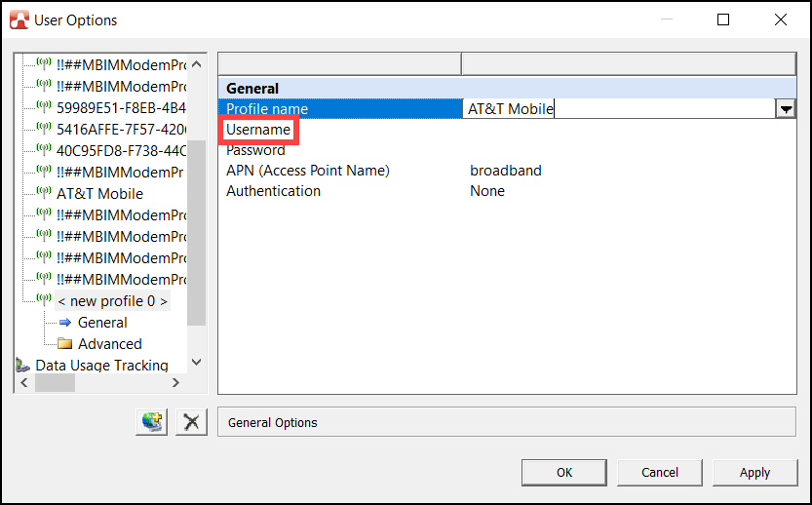
Task: Click the Apply button
Action: point(754,473)
